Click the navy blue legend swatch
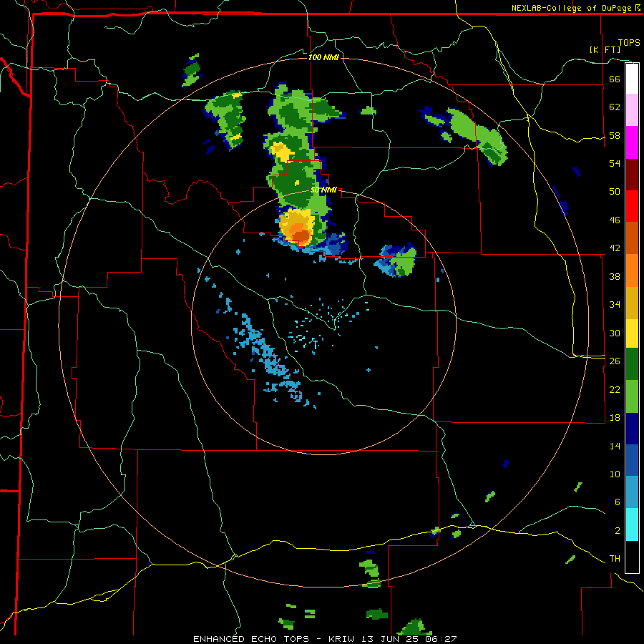The height and width of the screenshot is (644, 644). 632,429
